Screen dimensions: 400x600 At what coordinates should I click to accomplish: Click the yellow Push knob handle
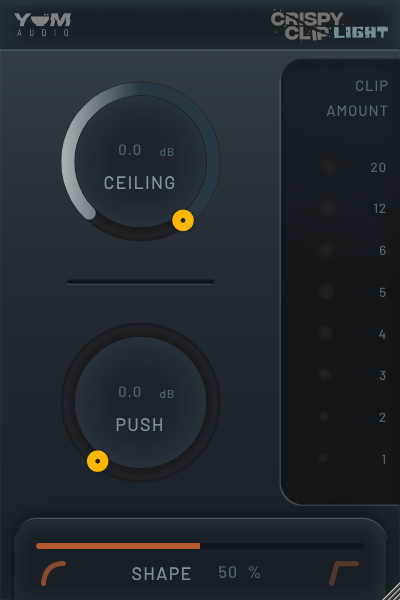[98, 461]
